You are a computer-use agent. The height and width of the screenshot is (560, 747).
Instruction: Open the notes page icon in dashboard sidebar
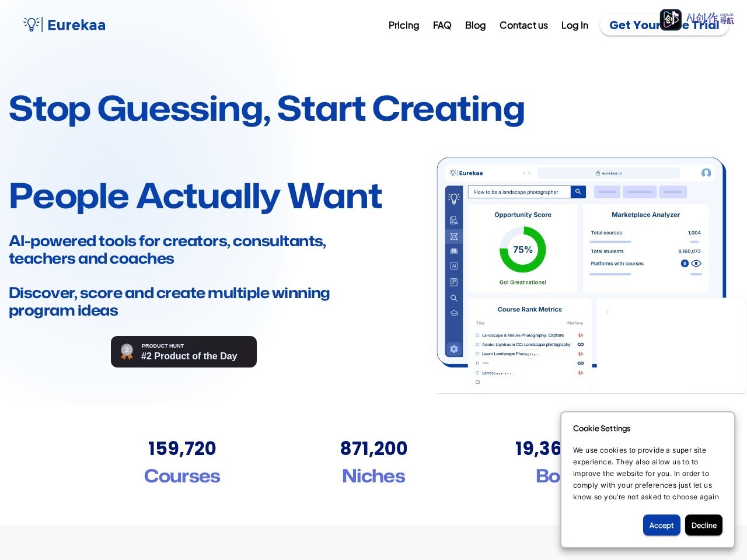coord(453,282)
